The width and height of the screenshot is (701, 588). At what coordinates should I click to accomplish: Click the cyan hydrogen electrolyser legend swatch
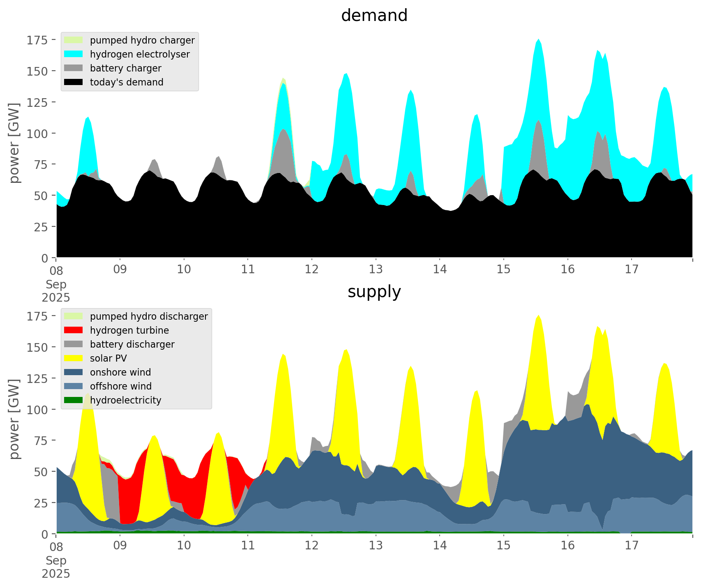click(x=74, y=54)
